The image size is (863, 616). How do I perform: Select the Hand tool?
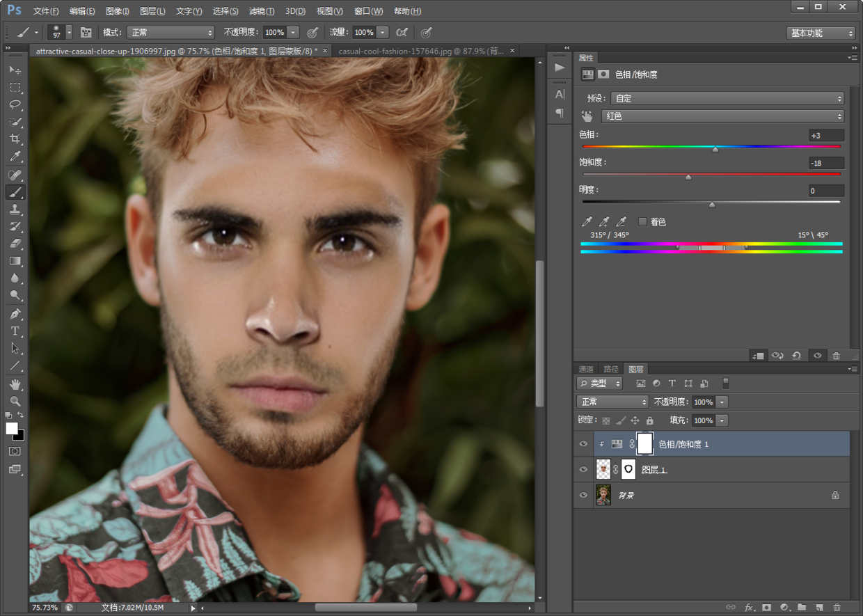15,384
